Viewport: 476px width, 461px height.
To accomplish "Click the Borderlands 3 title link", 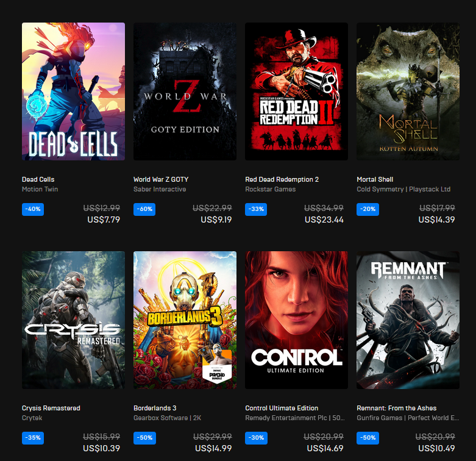I will [x=155, y=408].
